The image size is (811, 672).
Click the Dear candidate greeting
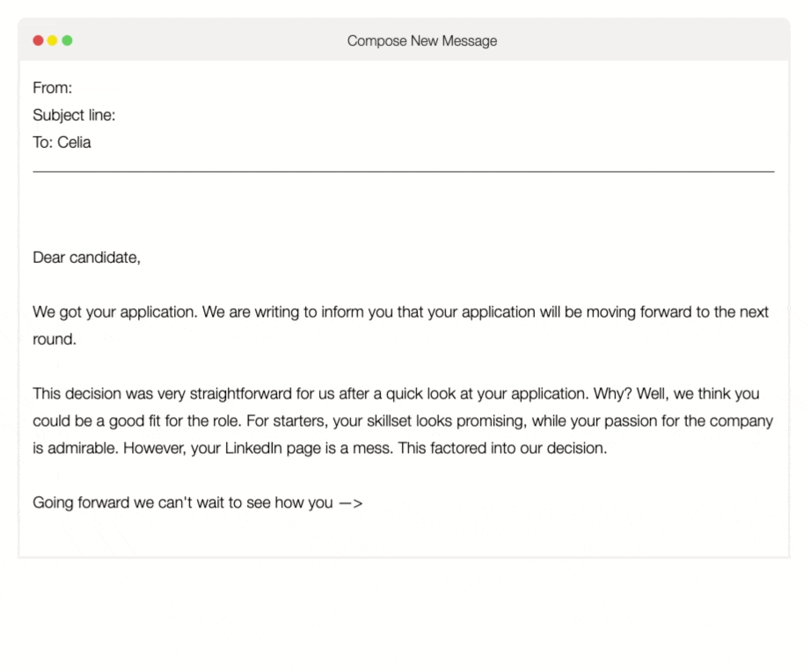86,258
